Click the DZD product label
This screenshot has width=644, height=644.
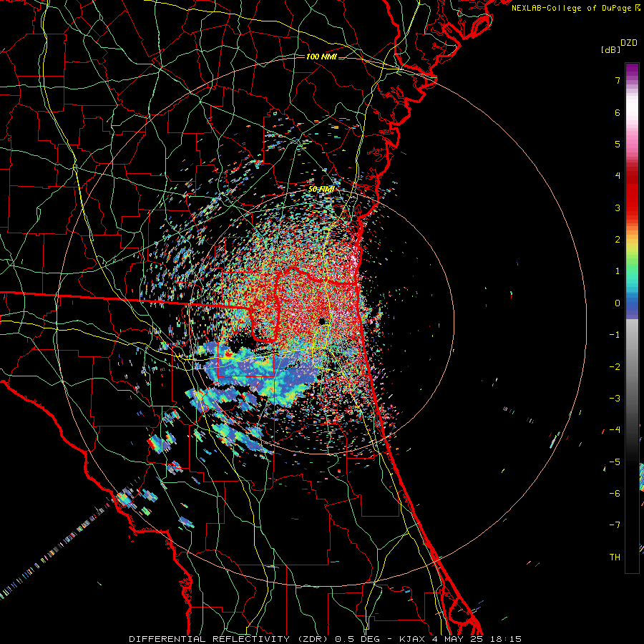(629, 43)
